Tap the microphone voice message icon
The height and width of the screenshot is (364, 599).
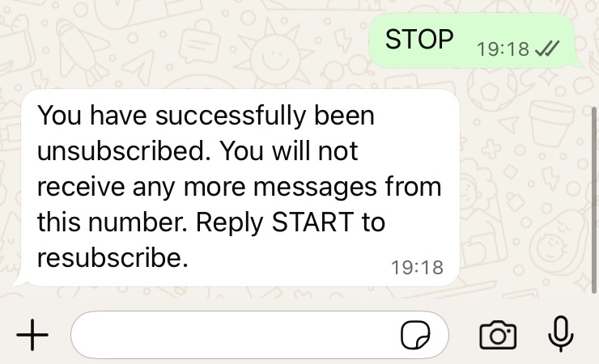560,334
